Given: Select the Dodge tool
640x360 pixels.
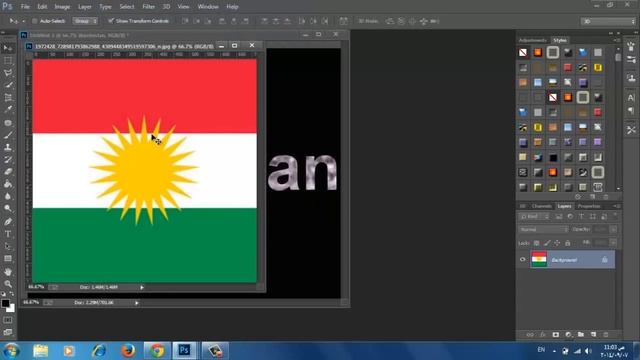Looking at the screenshot, I should (8, 209).
